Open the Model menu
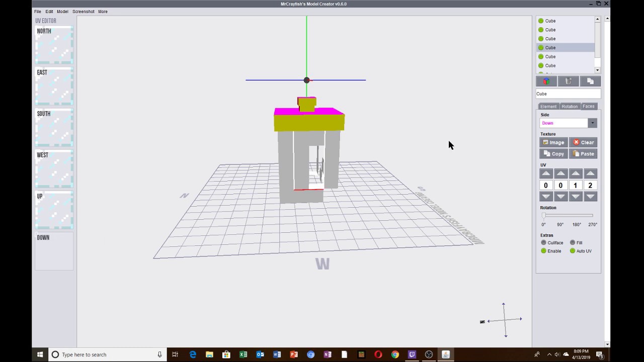Image resolution: width=644 pixels, height=362 pixels. click(x=62, y=12)
